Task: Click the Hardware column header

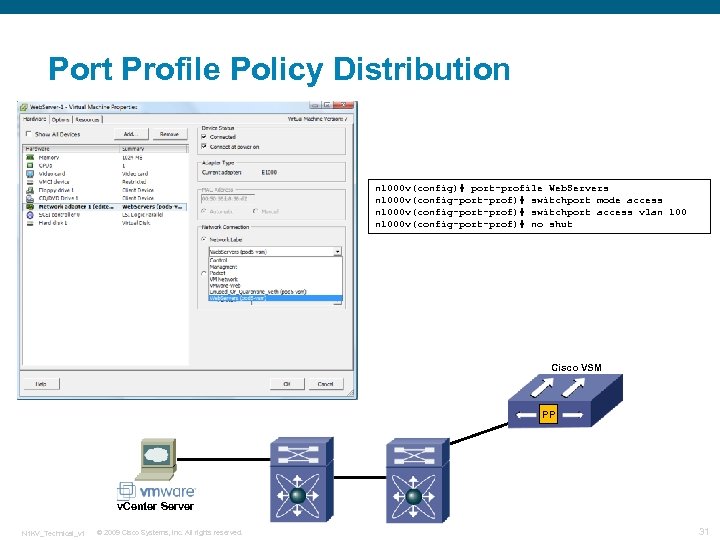Action: 71,149
